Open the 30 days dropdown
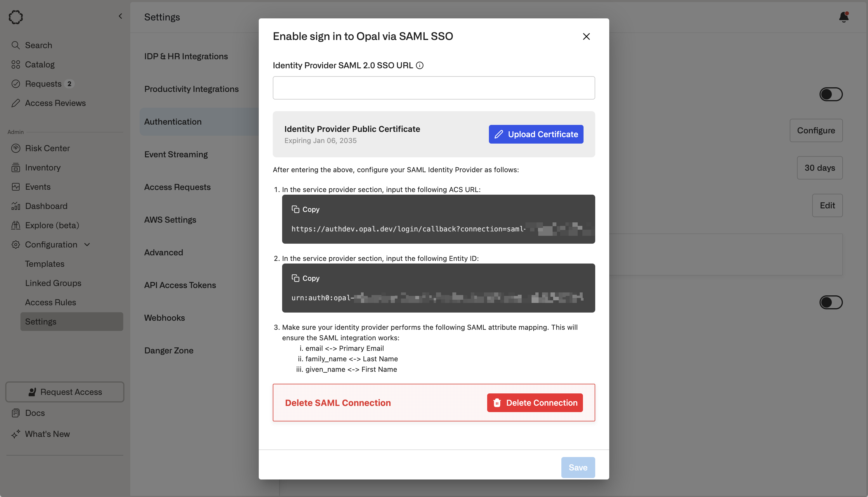This screenshot has width=868, height=497. (819, 168)
